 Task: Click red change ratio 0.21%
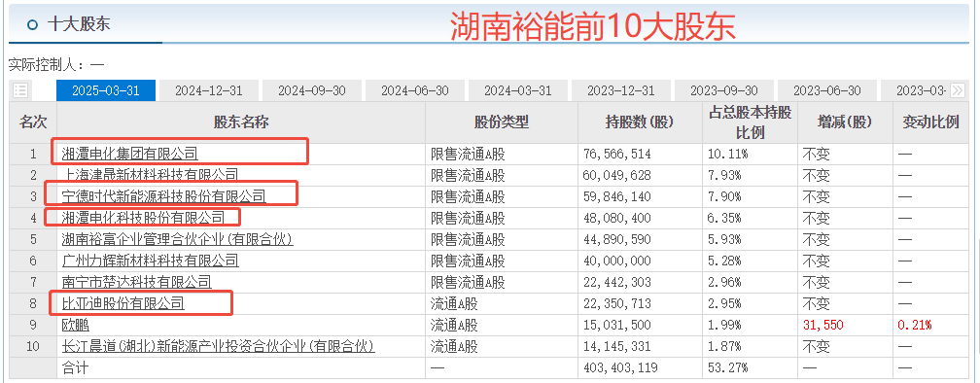[x=914, y=325]
